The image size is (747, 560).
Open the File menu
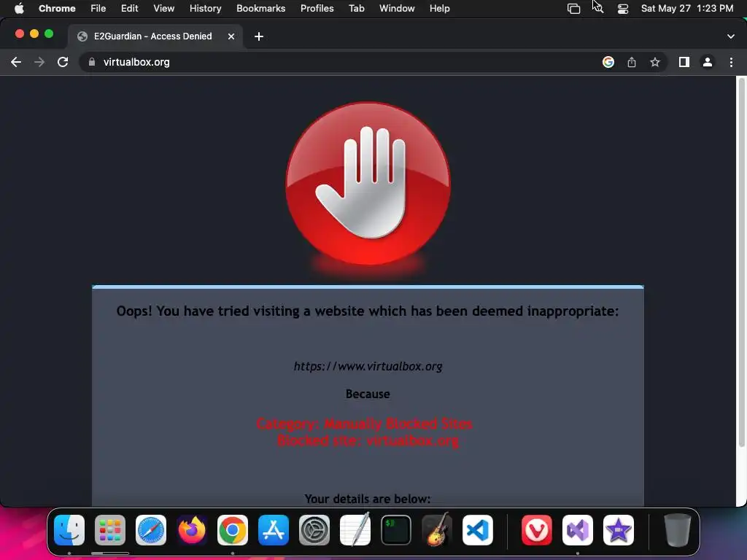pyautogui.click(x=98, y=8)
